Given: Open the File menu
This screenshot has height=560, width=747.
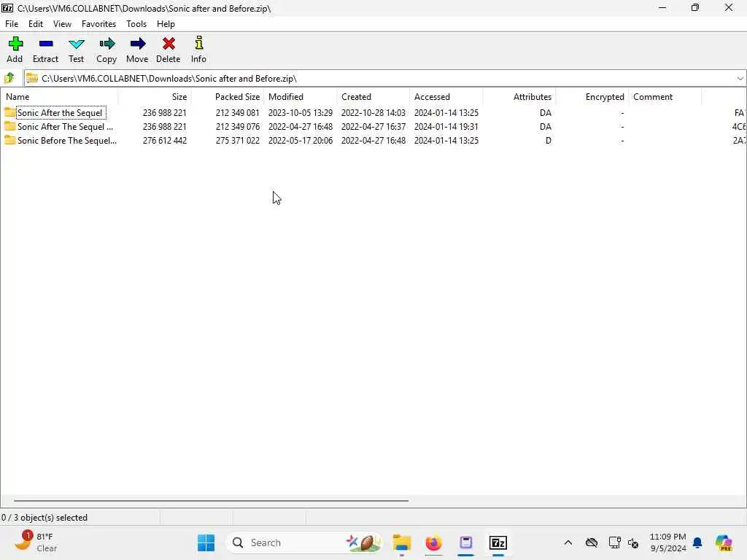Looking at the screenshot, I should (x=12, y=24).
